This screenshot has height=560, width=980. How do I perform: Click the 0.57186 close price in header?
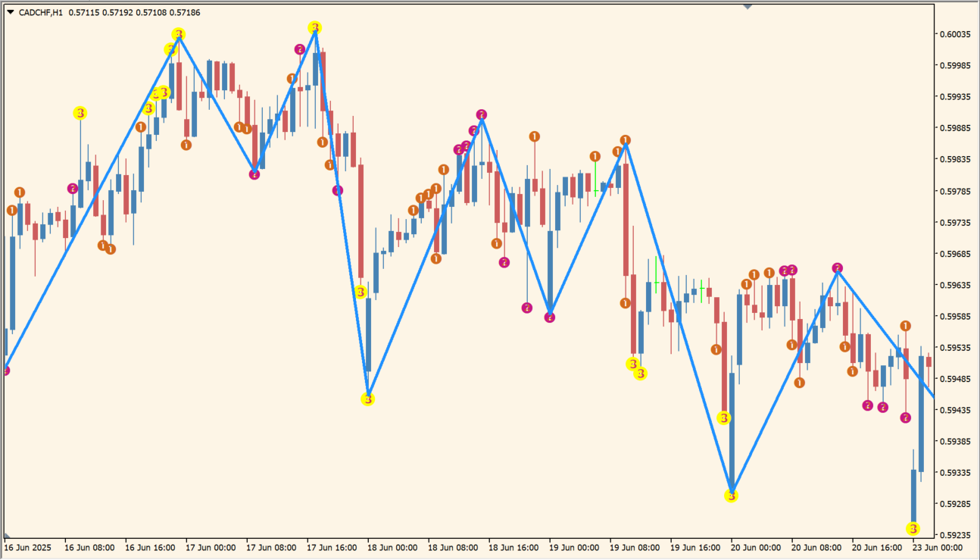coord(186,13)
